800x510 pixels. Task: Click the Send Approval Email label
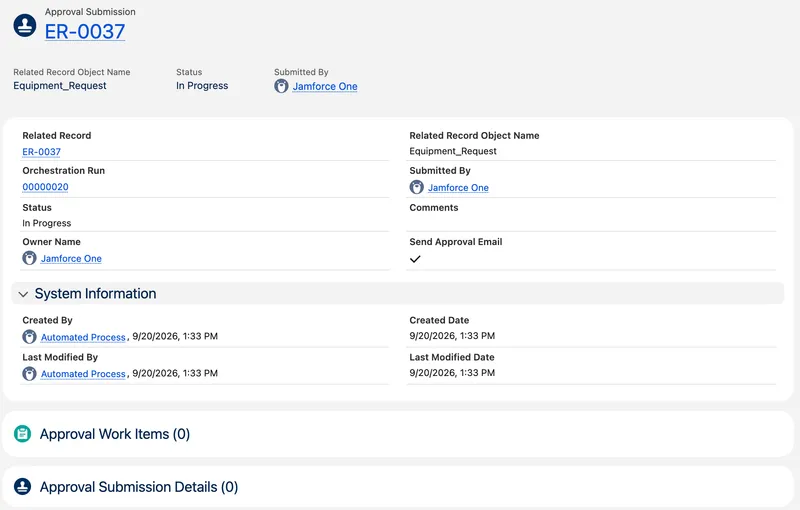pos(456,242)
